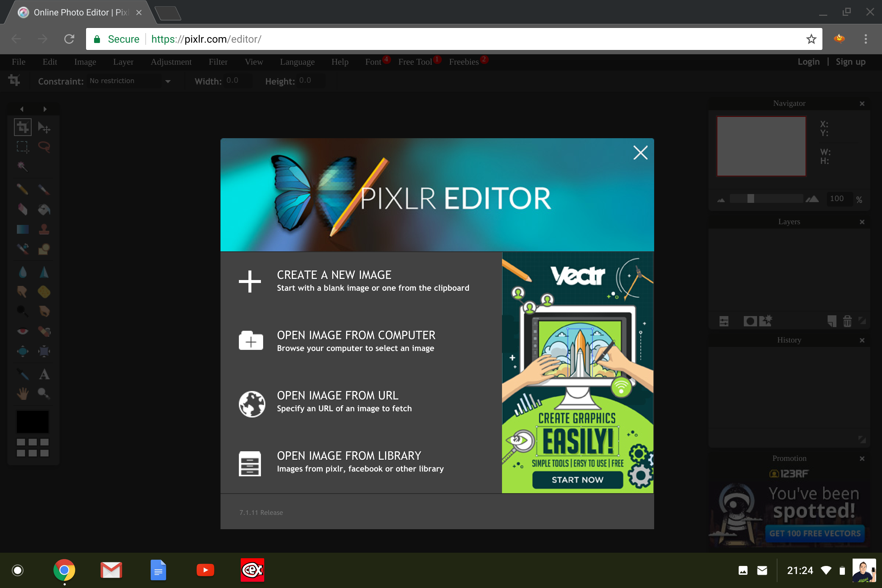Screen dimensions: 882x588
Task: Select the Sharpen tool
Action: pyautogui.click(x=44, y=272)
